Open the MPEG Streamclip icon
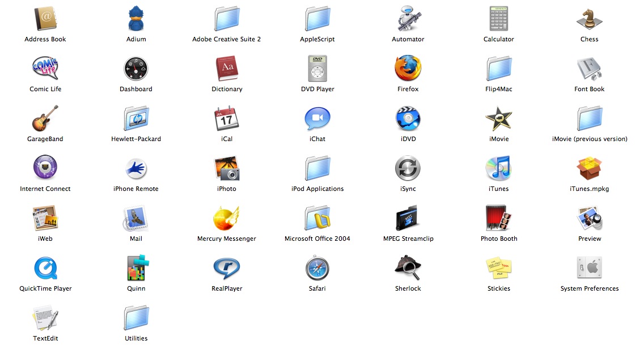The width and height of the screenshot is (644, 353). tap(408, 218)
